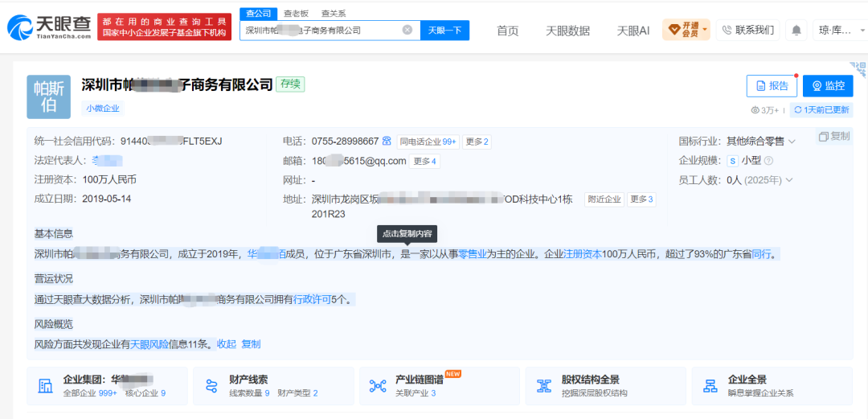Open the 行政许可 link
Screen dimensions: 868x419
pos(312,299)
